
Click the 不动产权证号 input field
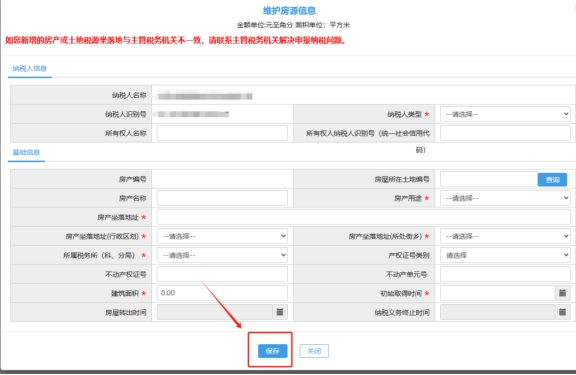(222, 274)
